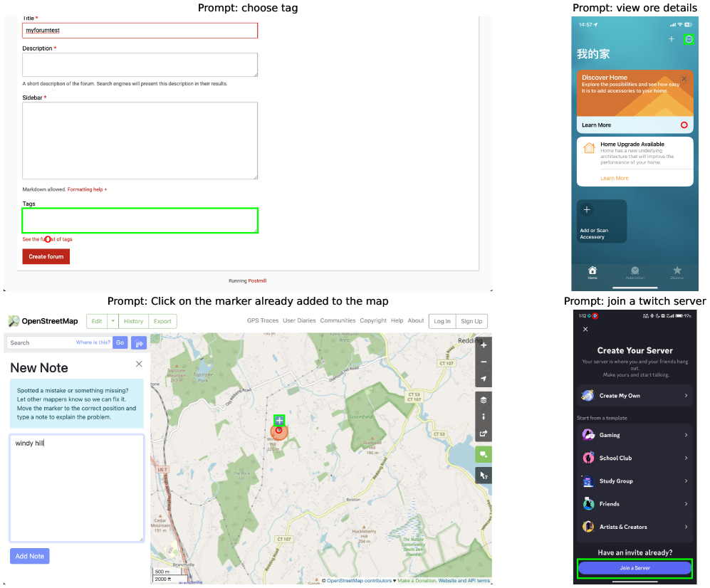Tap the Add or Scan Accessory tile

(x=602, y=221)
